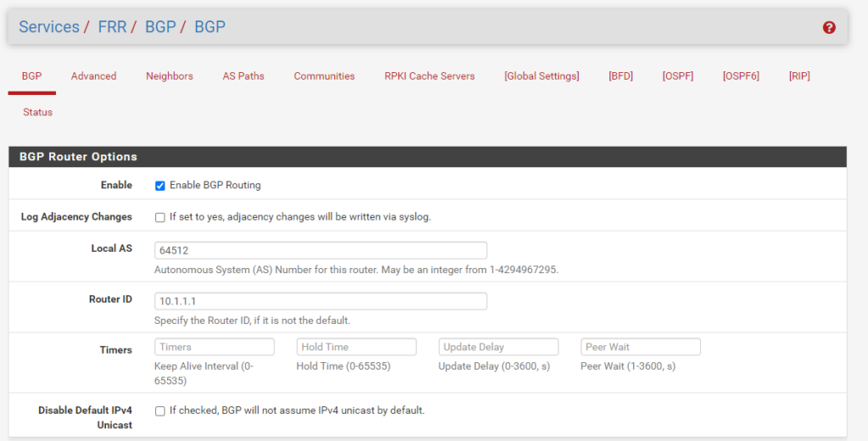
Task: Click the red help question mark icon
Action: [829, 27]
